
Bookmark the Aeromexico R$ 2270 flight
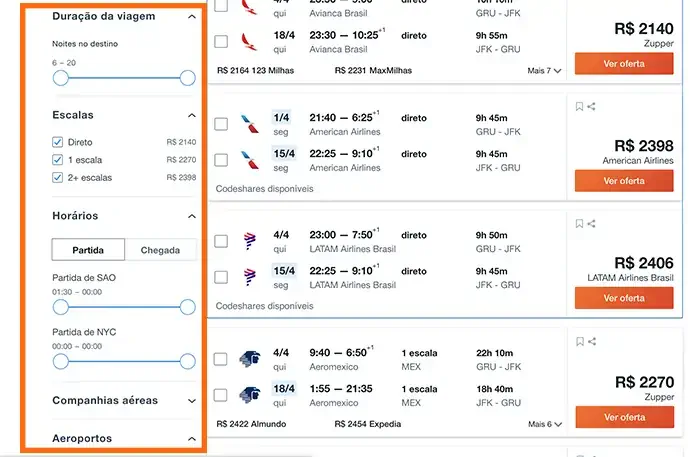click(579, 342)
